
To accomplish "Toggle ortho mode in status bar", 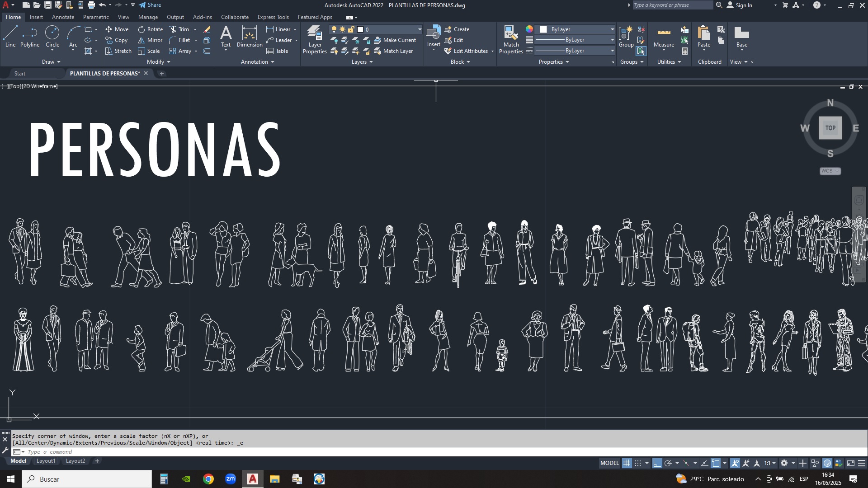I will click(x=658, y=463).
